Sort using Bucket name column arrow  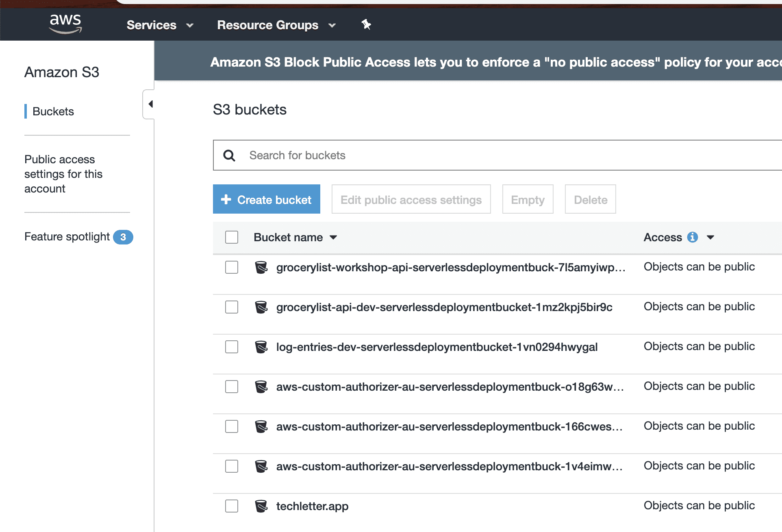point(333,238)
